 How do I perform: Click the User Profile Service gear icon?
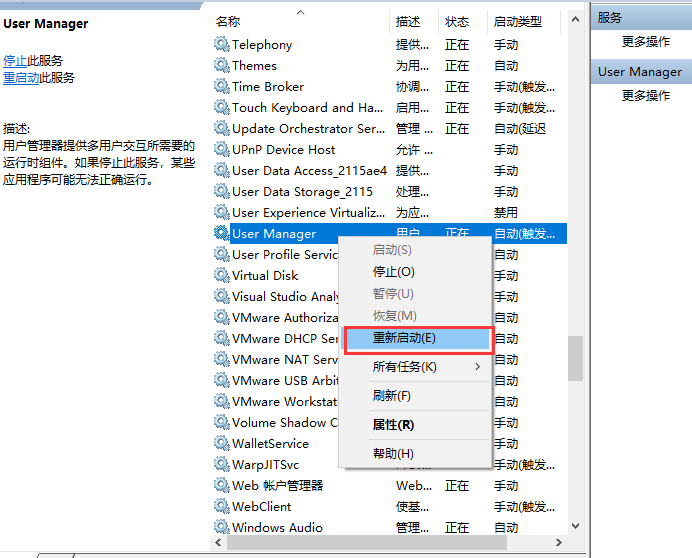pyautogui.click(x=222, y=254)
